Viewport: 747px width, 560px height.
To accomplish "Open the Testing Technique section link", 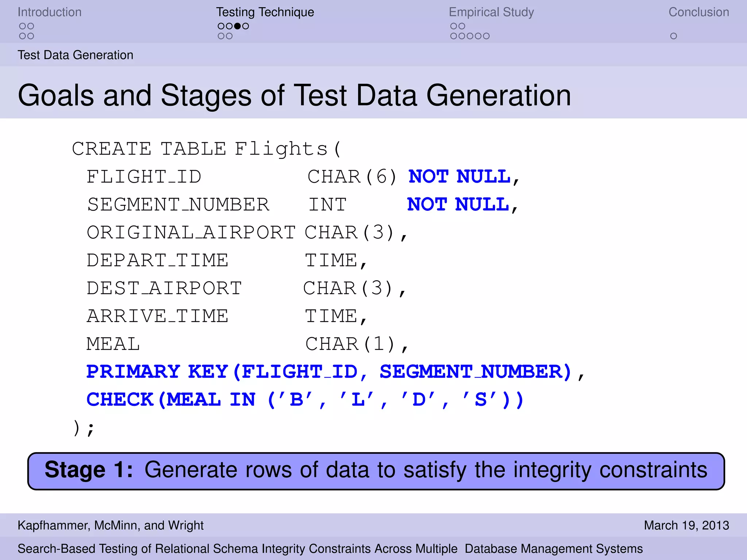I will (x=265, y=12).
